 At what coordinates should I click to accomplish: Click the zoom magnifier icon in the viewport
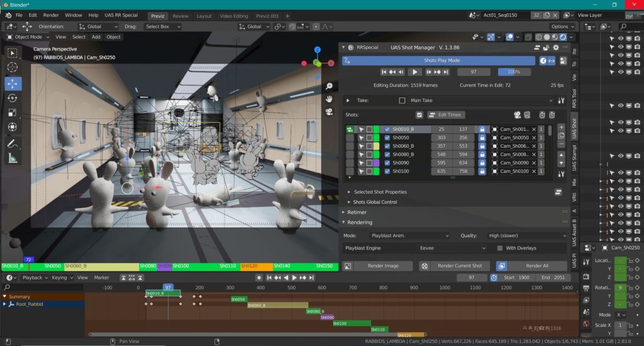pos(329,86)
